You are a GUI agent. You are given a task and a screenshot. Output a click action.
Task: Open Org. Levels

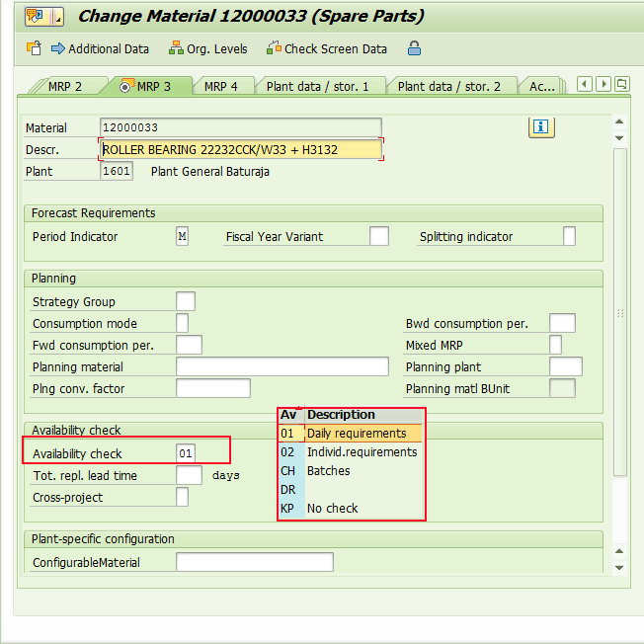tap(209, 48)
